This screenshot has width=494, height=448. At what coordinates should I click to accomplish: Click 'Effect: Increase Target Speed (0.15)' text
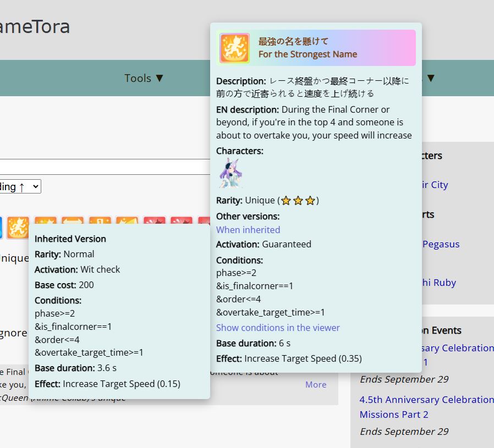click(x=107, y=384)
